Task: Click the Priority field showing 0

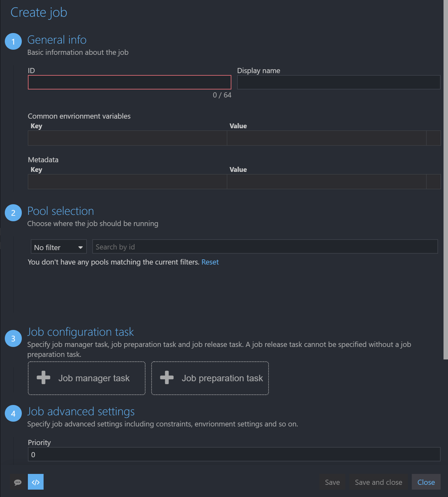Action: [234, 454]
